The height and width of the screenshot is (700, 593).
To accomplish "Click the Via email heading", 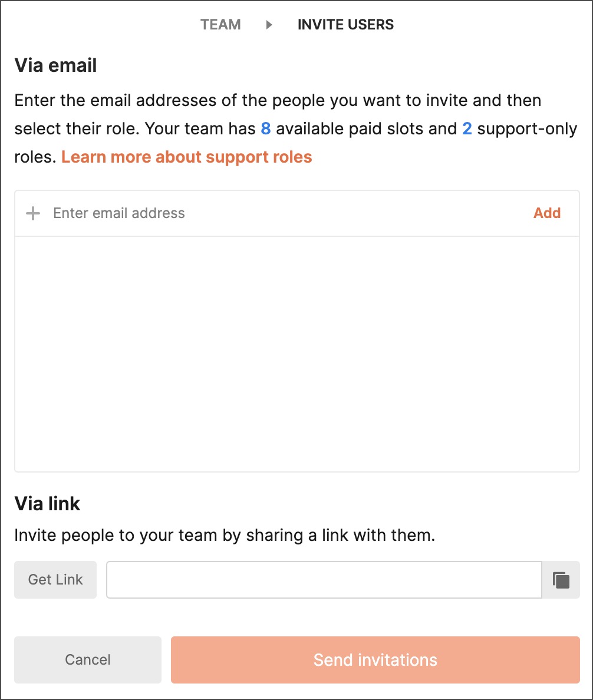I will click(x=56, y=65).
